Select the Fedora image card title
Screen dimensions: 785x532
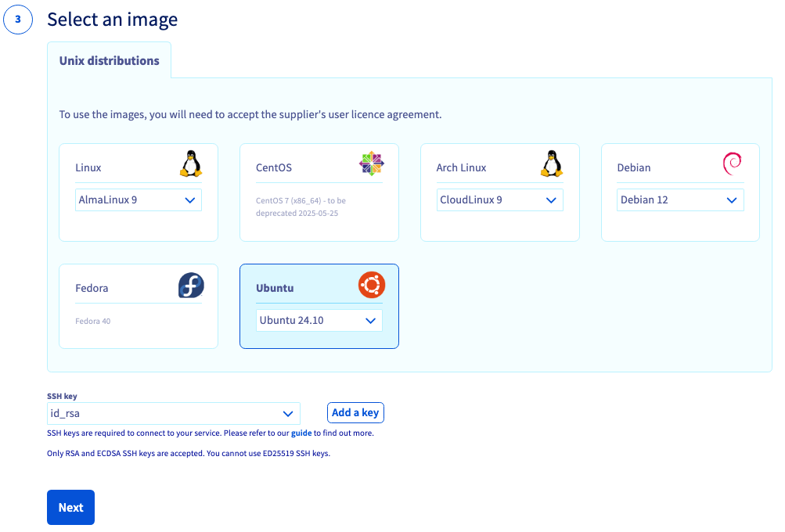(x=92, y=288)
